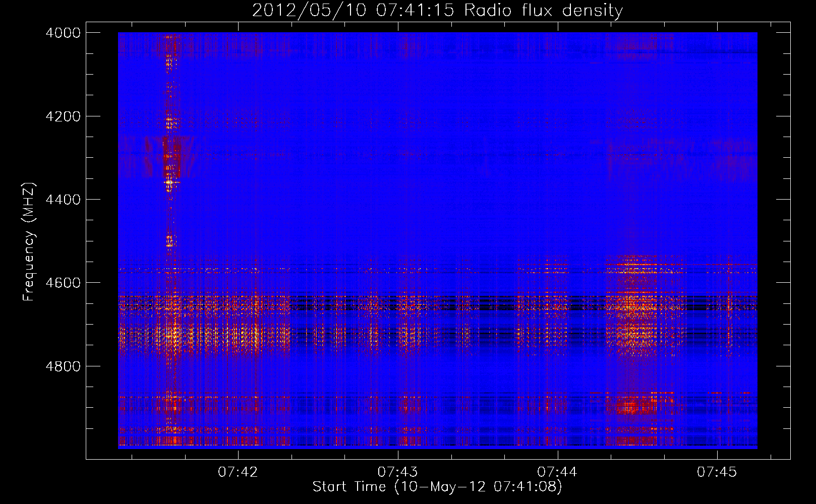Click the 07:44 time axis label

click(x=558, y=472)
